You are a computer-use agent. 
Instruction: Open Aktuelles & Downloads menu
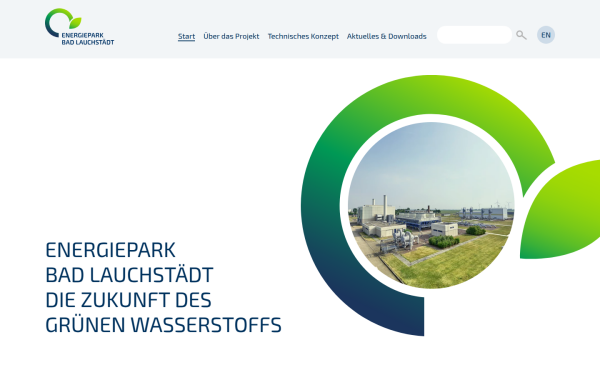386,36
